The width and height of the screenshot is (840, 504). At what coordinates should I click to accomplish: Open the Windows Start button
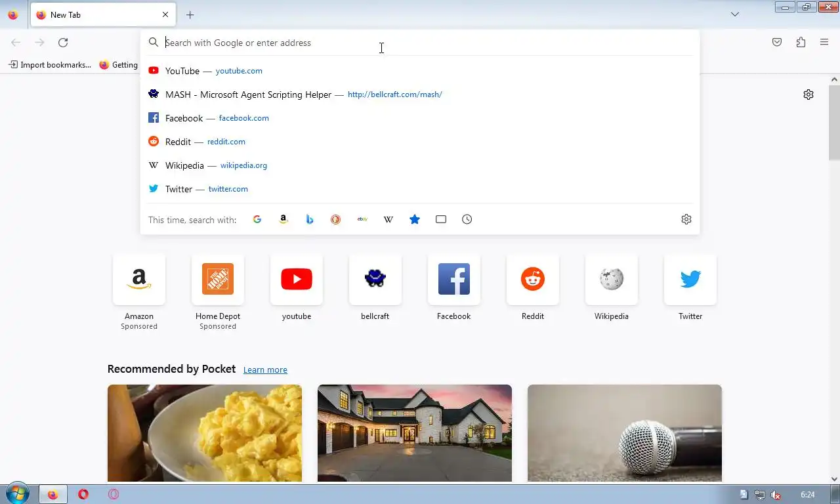click(16, 494)
